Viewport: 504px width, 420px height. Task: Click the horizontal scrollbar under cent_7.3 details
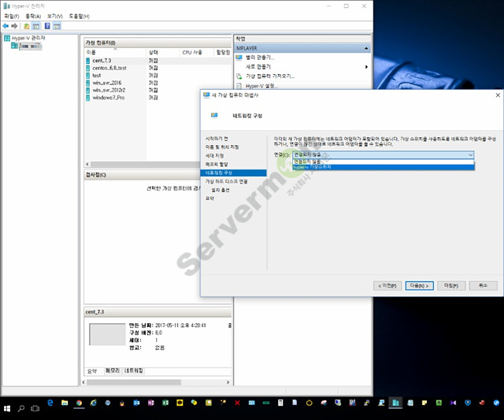(134, 382)
